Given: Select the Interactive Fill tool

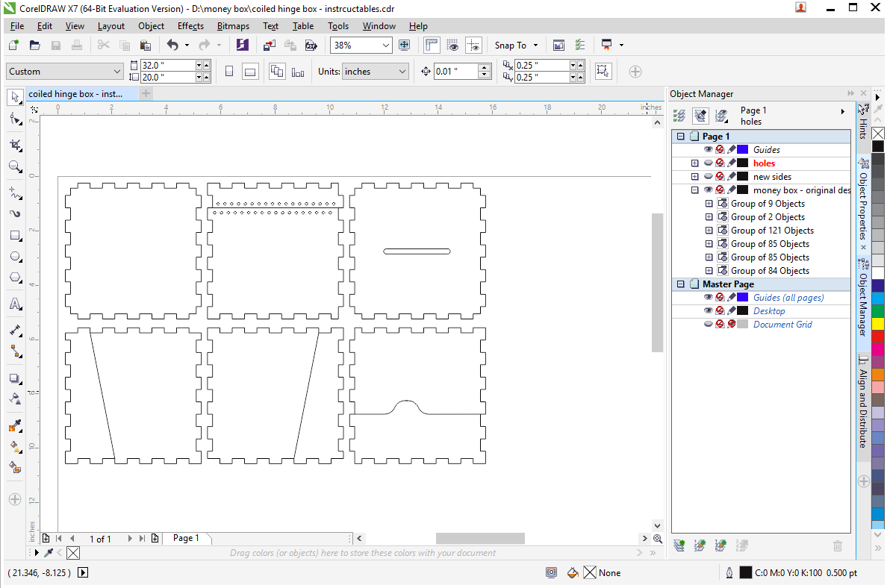Looking at the screenshot, I should point(15,447).
